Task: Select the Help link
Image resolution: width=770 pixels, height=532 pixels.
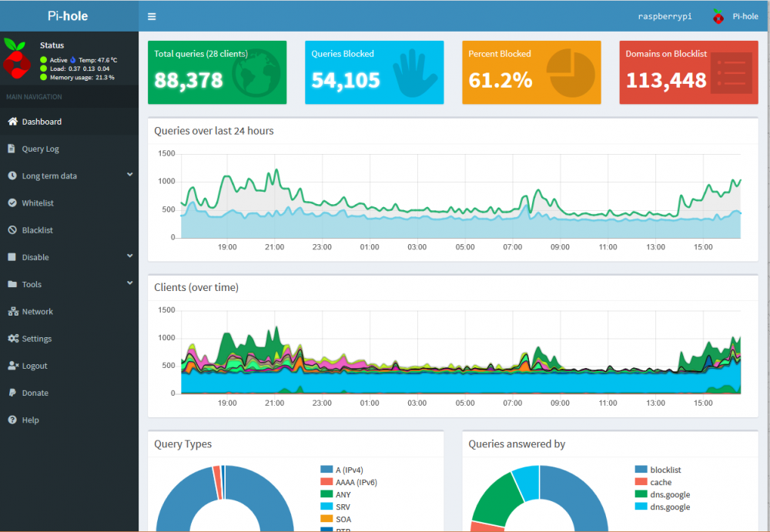Action: coord(69,420)
